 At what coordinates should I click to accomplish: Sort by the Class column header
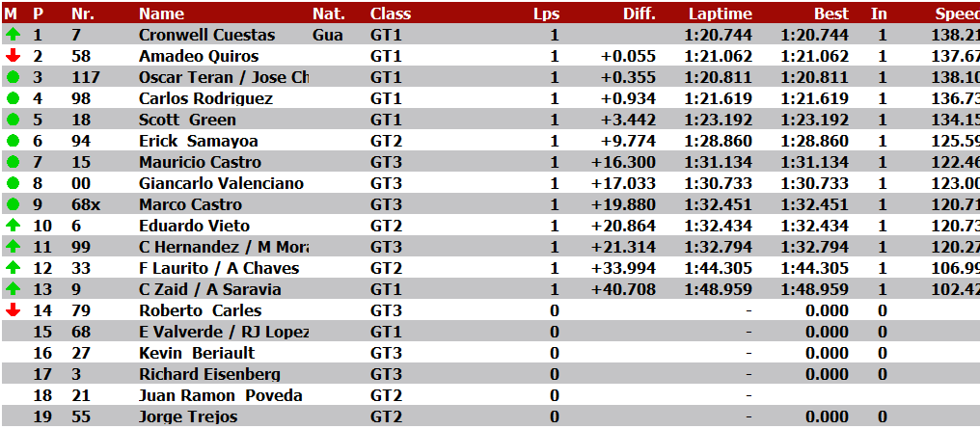(390, 13)
